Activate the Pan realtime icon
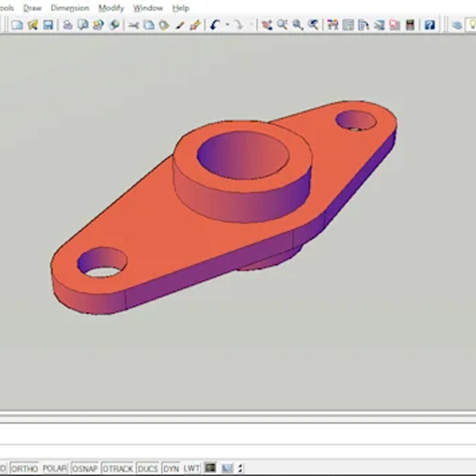This screenshot has width=476, height=476. (266, 25)
